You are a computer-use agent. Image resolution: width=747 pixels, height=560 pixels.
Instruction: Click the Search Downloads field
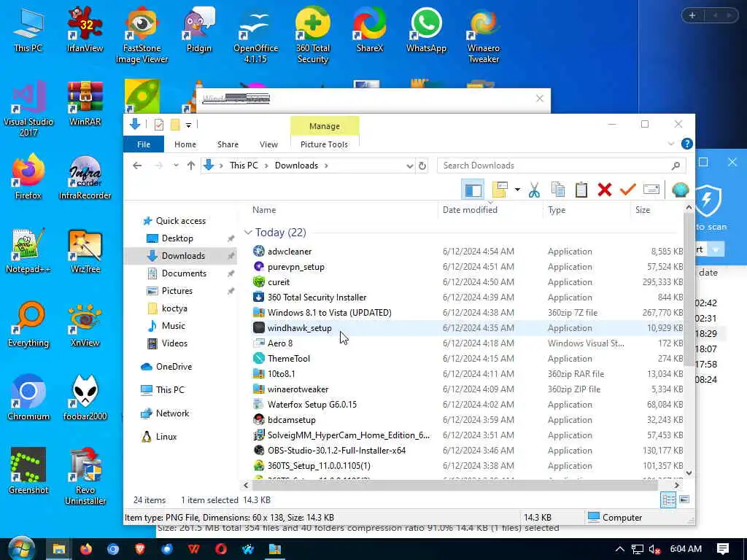[x=561, y=166]
